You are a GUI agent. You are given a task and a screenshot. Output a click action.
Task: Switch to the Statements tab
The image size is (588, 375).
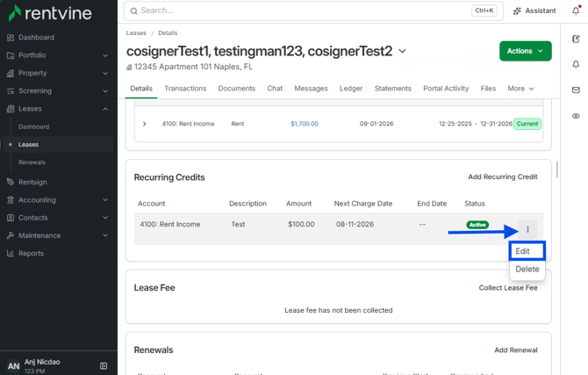(x=393, y=89)
